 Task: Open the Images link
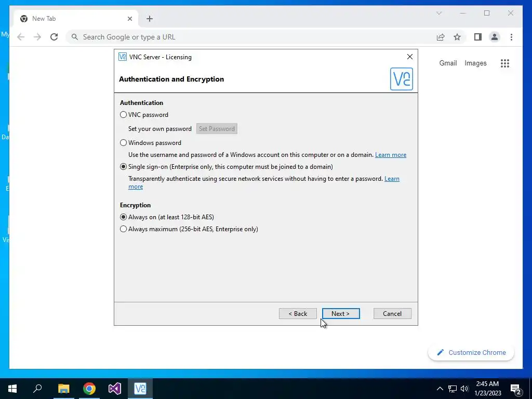click(475, 63)
